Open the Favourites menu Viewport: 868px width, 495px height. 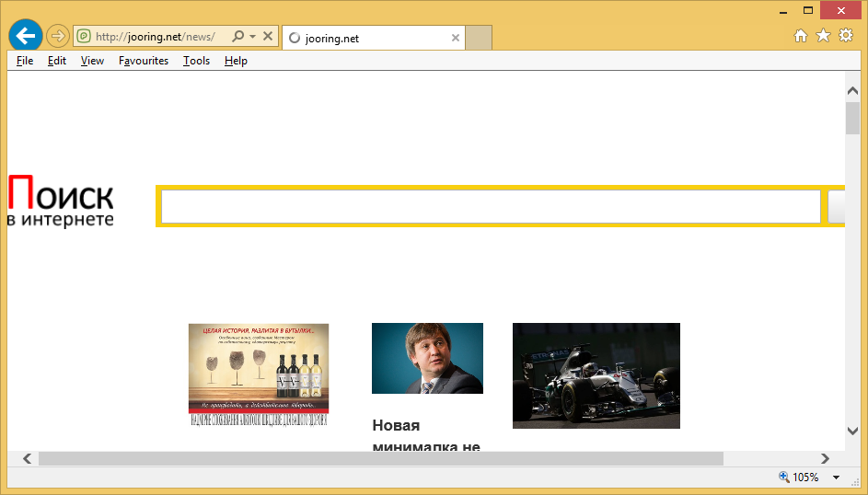(x=144, y=61)
